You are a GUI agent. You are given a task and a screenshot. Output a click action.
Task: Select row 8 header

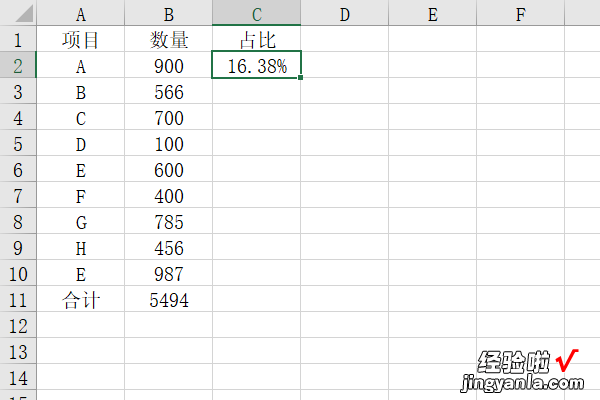pyautogui.click(x=18, y=221)
